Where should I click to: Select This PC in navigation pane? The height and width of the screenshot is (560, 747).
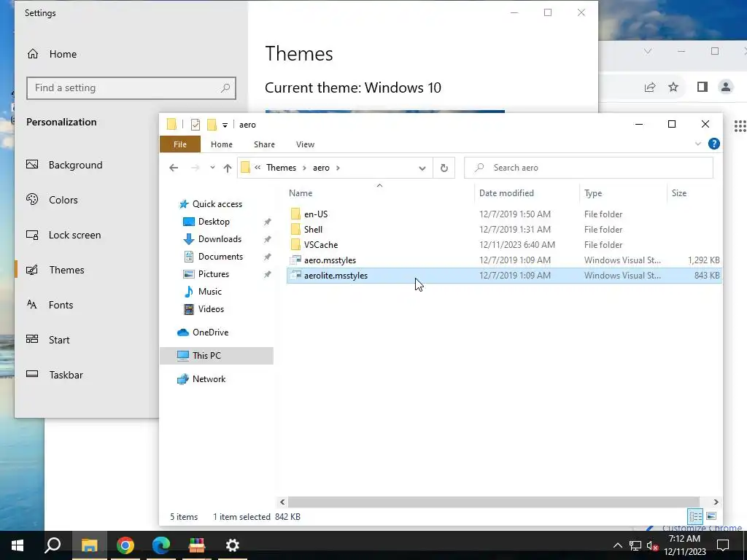[x=217, y=356]
